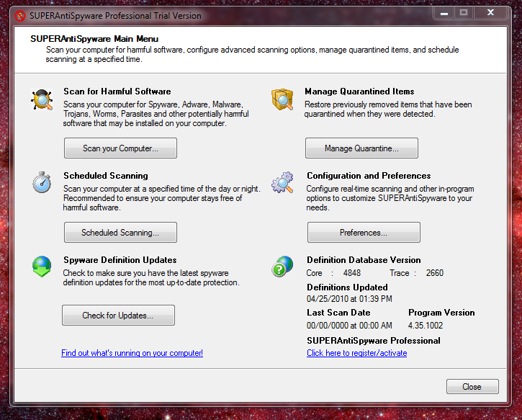Click the window title 'SUPERAntiSpyware Professional Trial Version'
This screenshot has height=420, width=522.
[x=115, y=16]
